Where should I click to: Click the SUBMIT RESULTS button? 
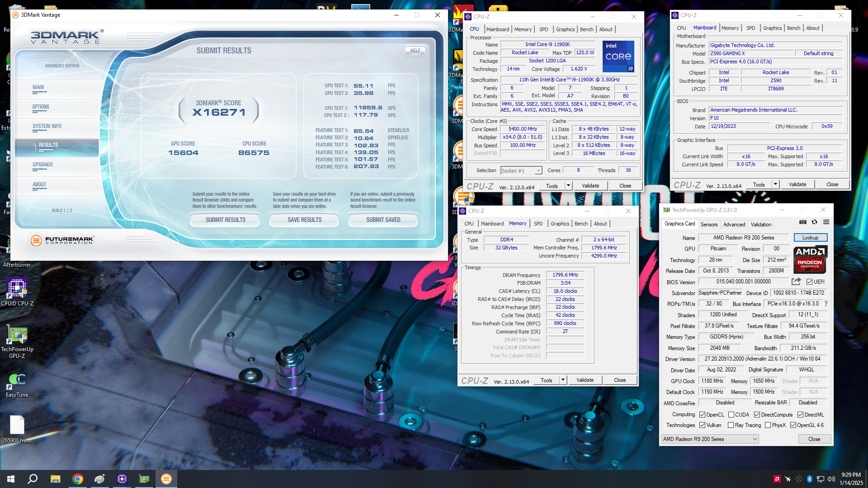pos(226,220)
